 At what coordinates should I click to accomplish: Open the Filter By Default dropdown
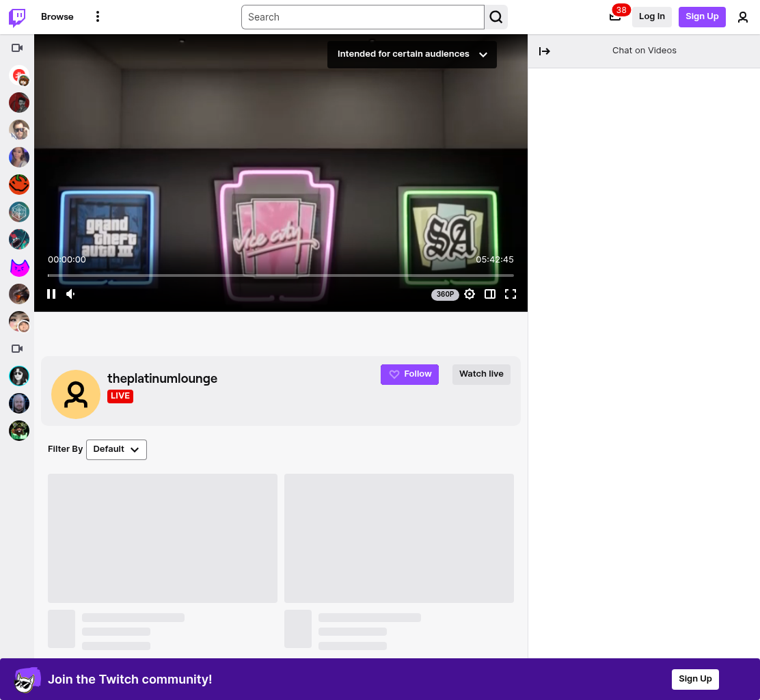(x=116, y=449)
